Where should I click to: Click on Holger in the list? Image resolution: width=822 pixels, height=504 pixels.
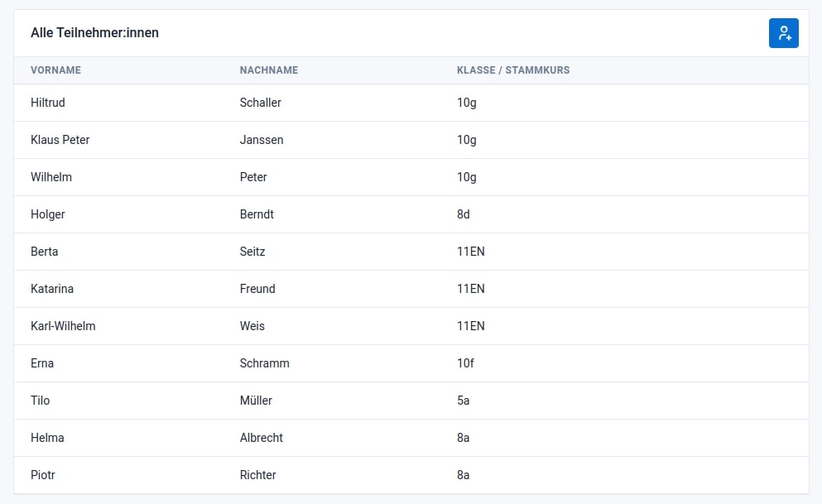pos(47,214)
